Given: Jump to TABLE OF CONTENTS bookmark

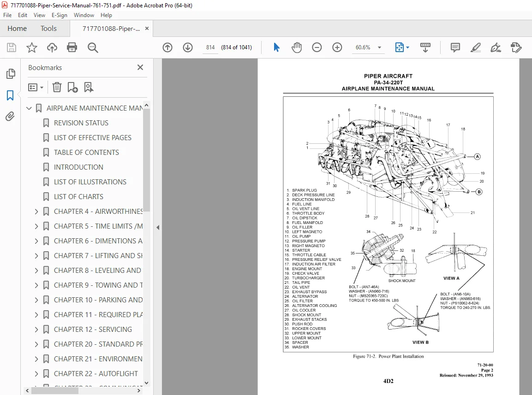Looking at the screenshot, I should point(86,153).
